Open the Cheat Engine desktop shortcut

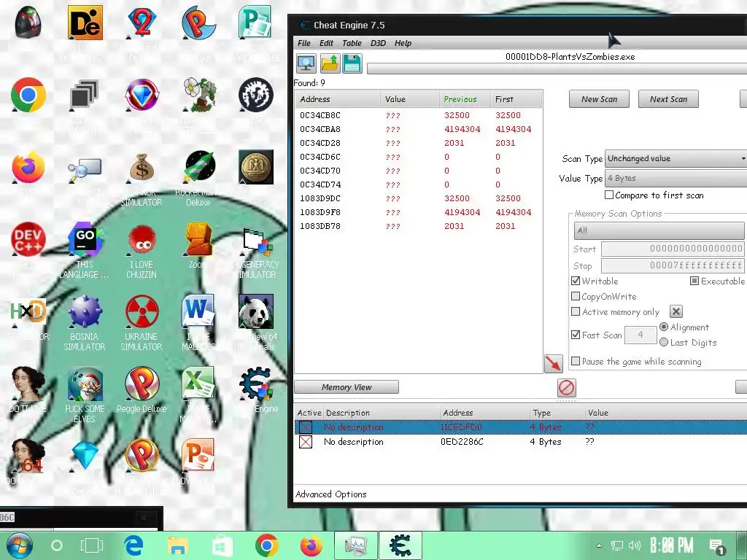click(256, 384)
